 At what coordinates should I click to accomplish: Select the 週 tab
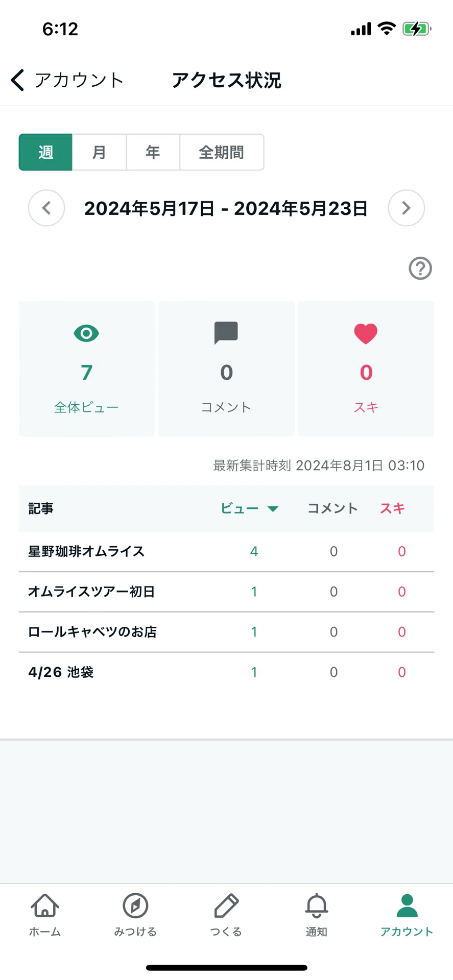pos(45,152)
